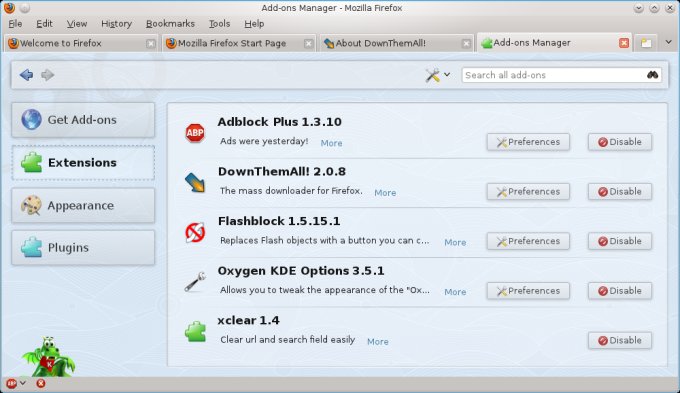Click the Extensions green puzzle piece icon
The image size is (680, 393).
(x=31, y=163)
